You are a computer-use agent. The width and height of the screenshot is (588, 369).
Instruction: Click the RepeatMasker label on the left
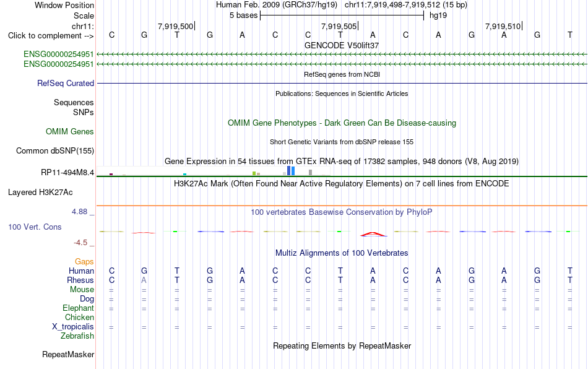pos(68,354)
